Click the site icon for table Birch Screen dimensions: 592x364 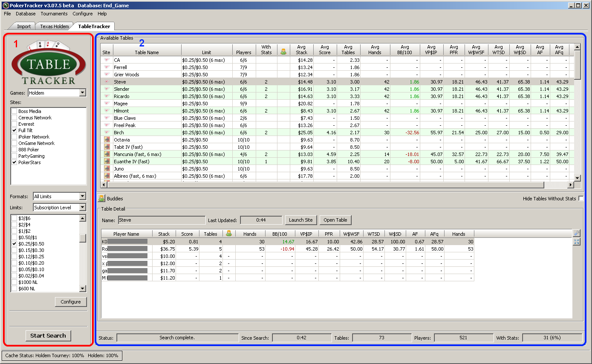(x=107, y=133)
